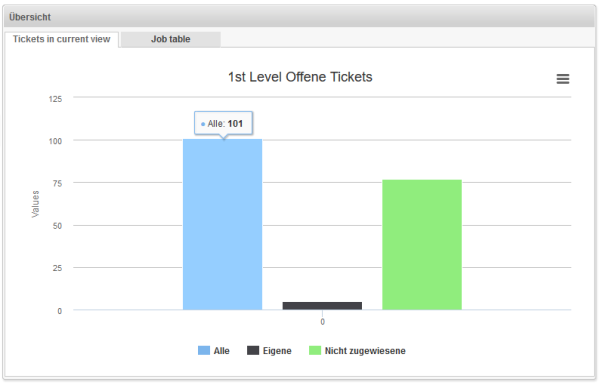Click the dark Eigene legend swatch

coord(253,351)
